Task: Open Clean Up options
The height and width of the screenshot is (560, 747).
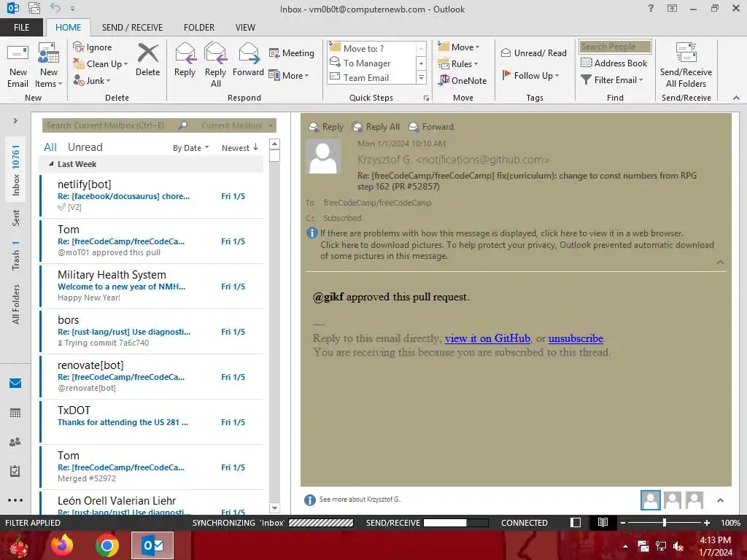Action: point(100,64)
